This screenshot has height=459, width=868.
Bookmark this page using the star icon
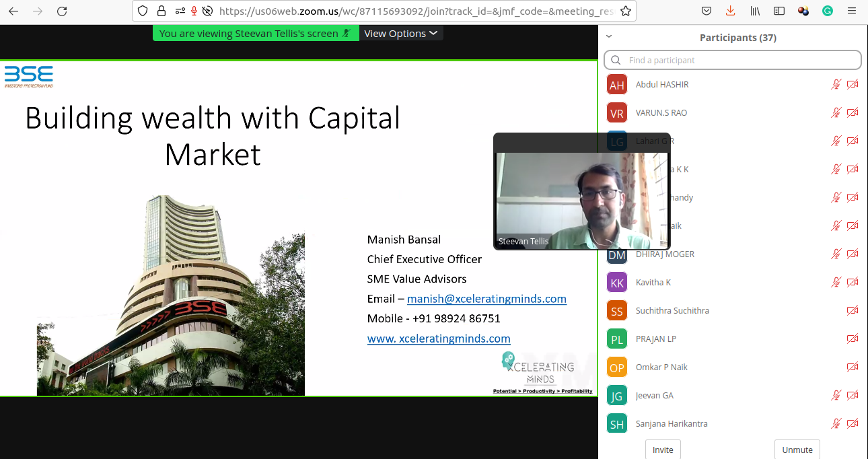(x=625, y=11)
